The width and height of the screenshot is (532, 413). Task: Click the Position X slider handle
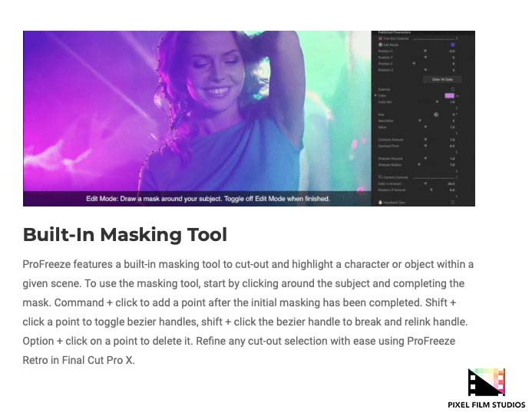(x=425, y=51)
